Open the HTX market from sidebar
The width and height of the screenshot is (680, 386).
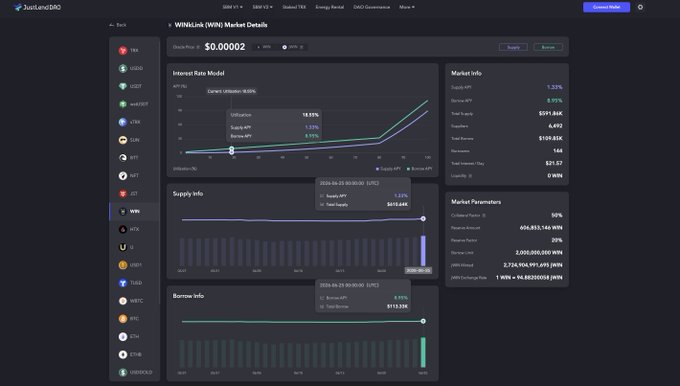pos(134,229)
